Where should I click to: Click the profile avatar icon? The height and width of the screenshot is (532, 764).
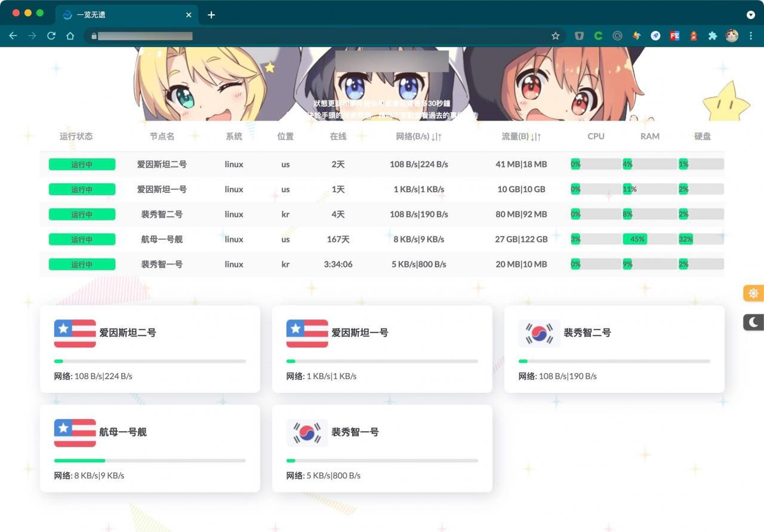(x=732, y=36)
